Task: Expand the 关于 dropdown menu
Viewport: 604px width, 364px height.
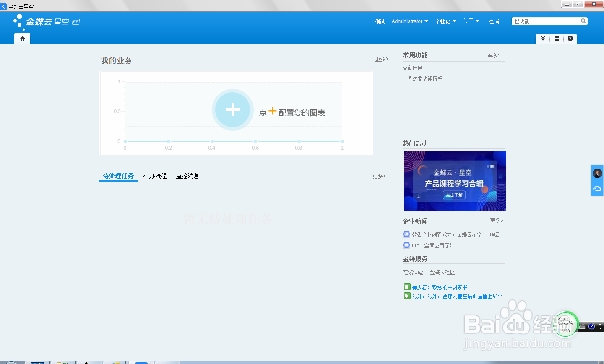Action: click(x=471, y=21)
